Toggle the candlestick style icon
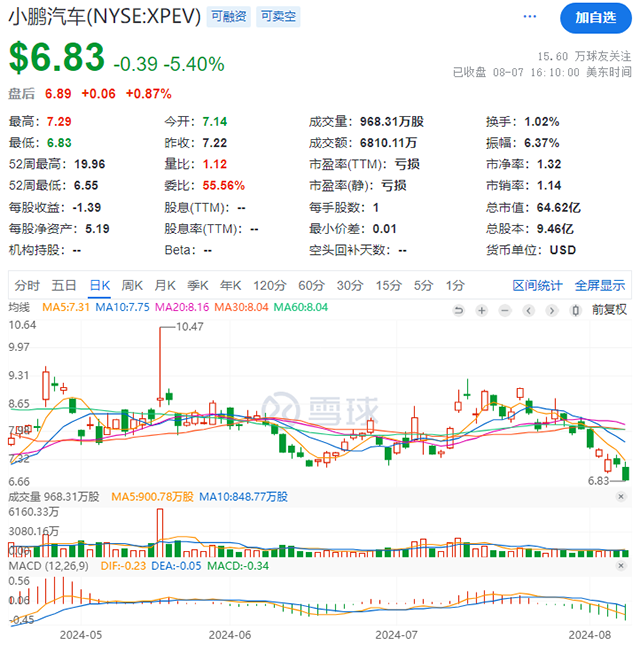 [x=576, y=310]
